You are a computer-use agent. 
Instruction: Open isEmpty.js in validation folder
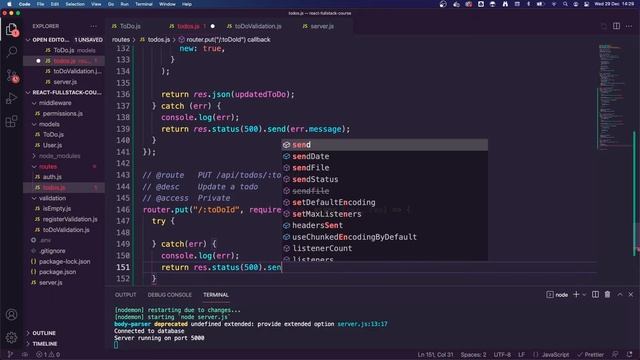tap(57, 209)
